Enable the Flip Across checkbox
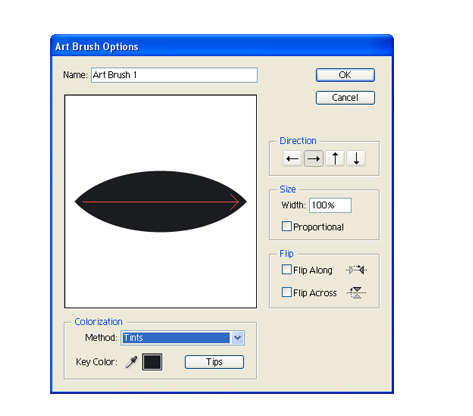This screenshot has height=416, width=473. tap(287, 292)
